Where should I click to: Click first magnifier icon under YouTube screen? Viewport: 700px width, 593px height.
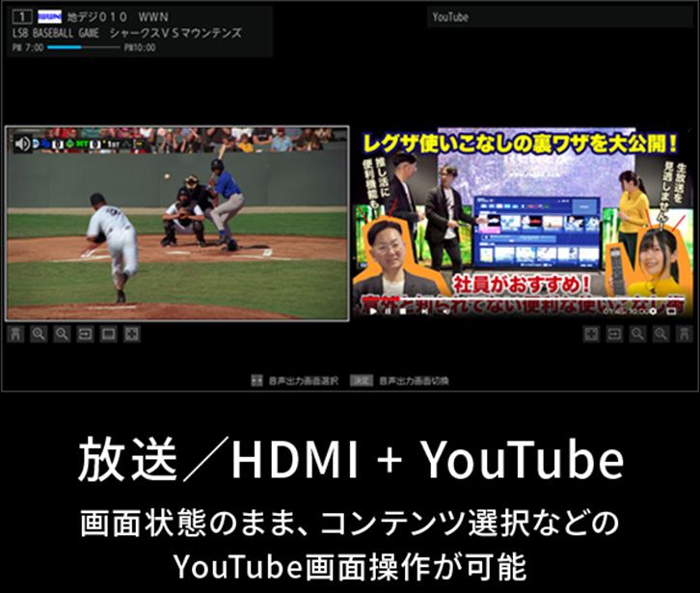point(637,334)
